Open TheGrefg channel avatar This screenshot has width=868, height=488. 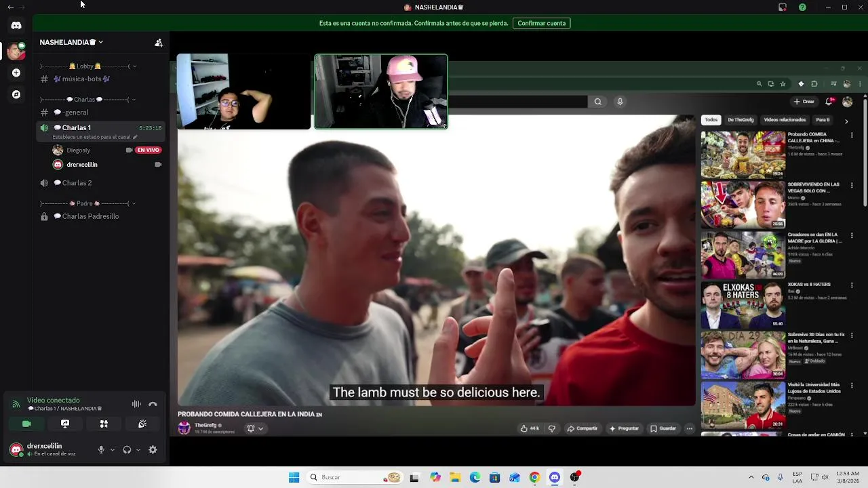point(184,428)
